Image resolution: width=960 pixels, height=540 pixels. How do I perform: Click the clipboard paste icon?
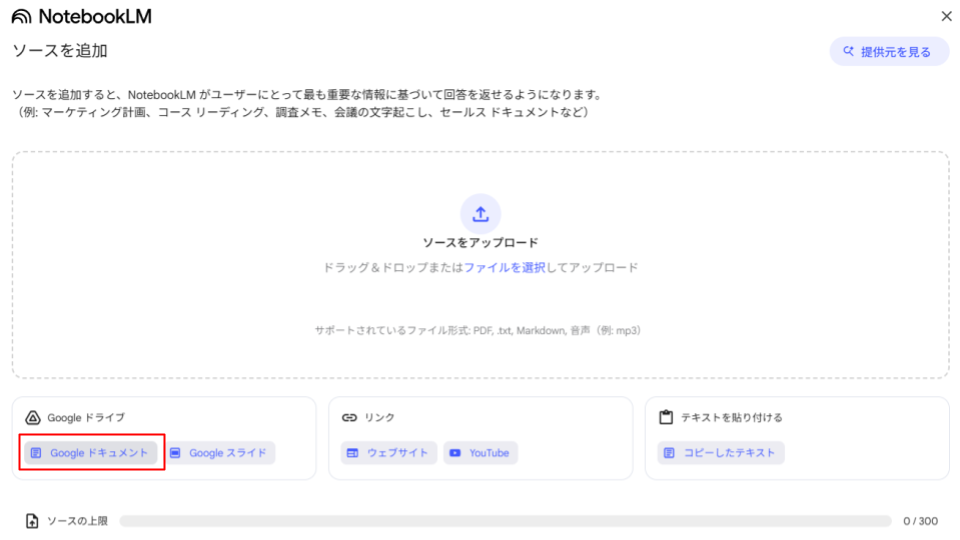coord(666,418)
